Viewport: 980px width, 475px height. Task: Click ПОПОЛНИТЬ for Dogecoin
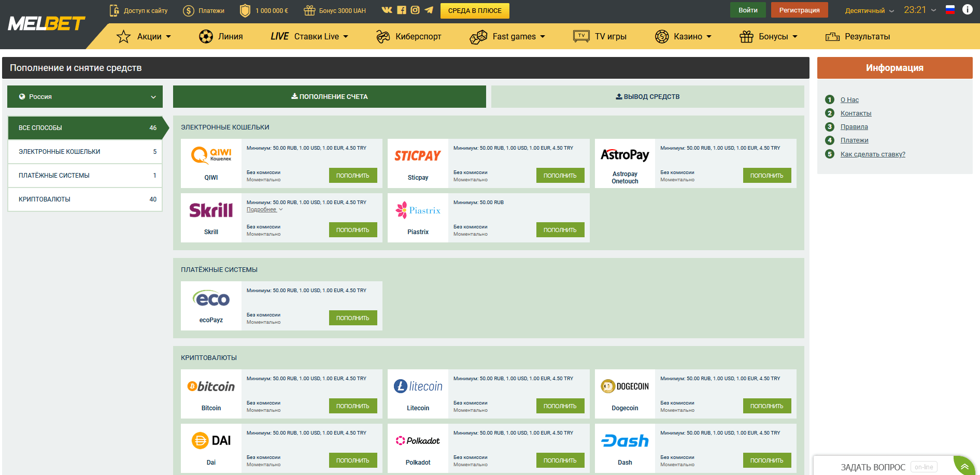(x=767, y=406)
